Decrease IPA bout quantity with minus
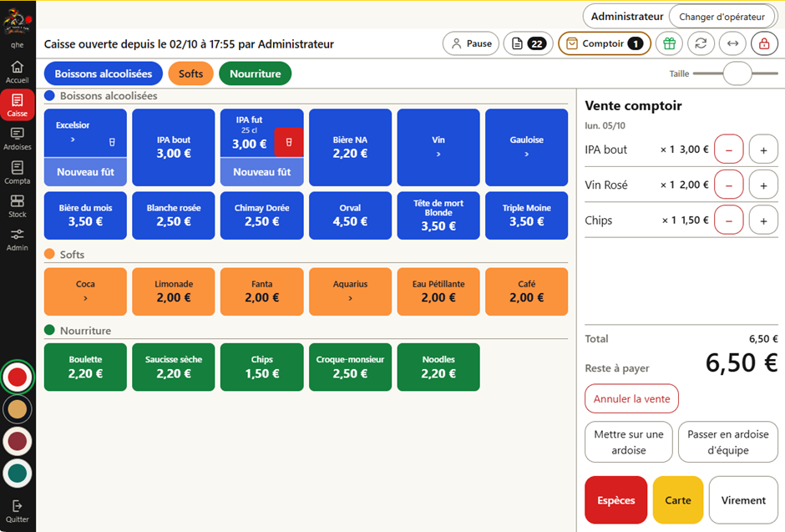 click(729, 149)
